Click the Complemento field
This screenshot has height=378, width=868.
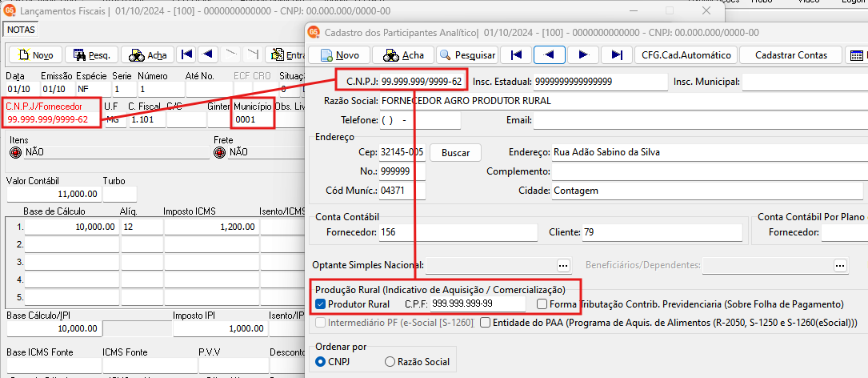point(709,171)
